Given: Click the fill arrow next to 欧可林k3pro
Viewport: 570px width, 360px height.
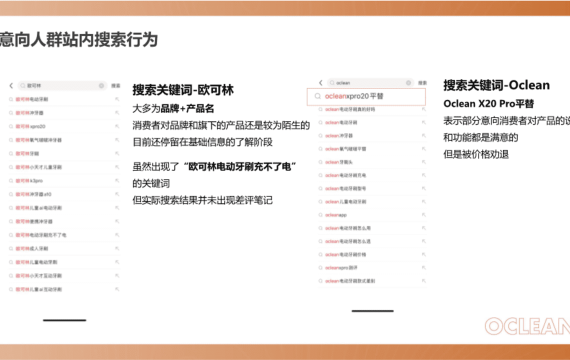Looking at the screenshot, I should [117, 181].
